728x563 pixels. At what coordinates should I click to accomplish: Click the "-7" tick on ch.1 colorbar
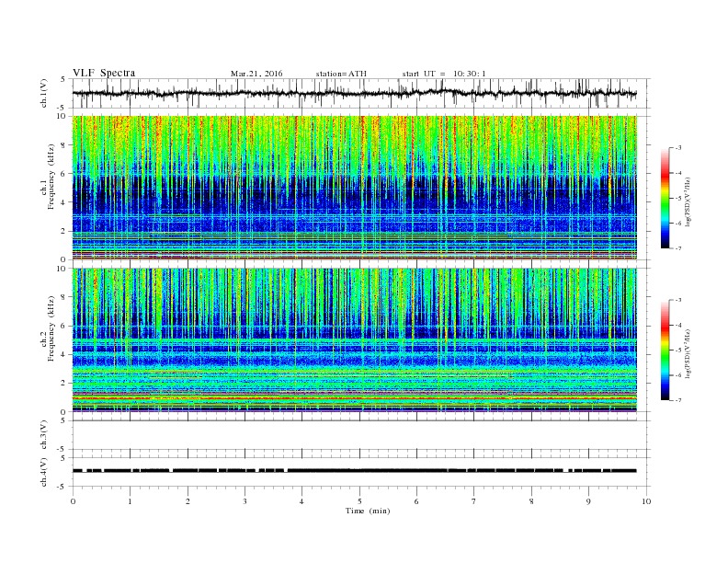pos(677,248)
